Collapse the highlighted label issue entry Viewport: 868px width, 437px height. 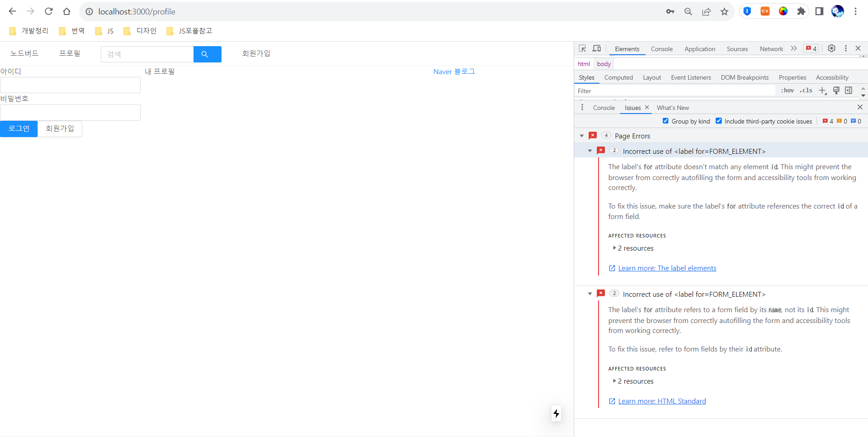[x=590, y=151]
